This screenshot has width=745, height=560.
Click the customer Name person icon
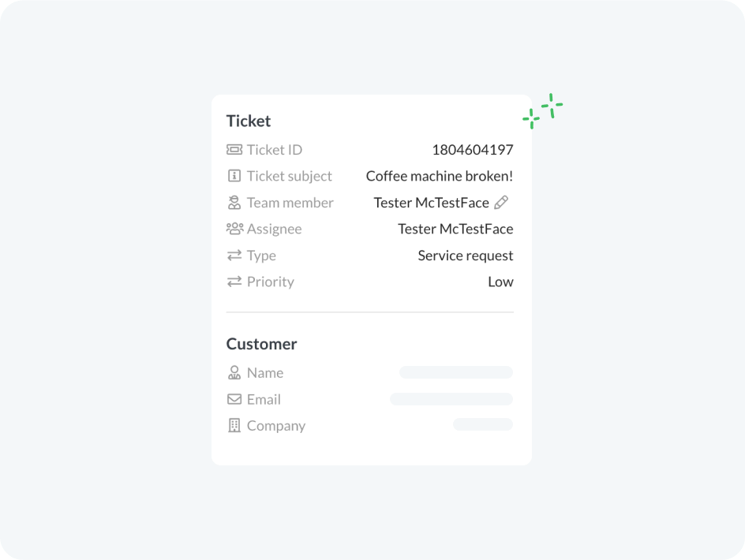pos(234,372)
